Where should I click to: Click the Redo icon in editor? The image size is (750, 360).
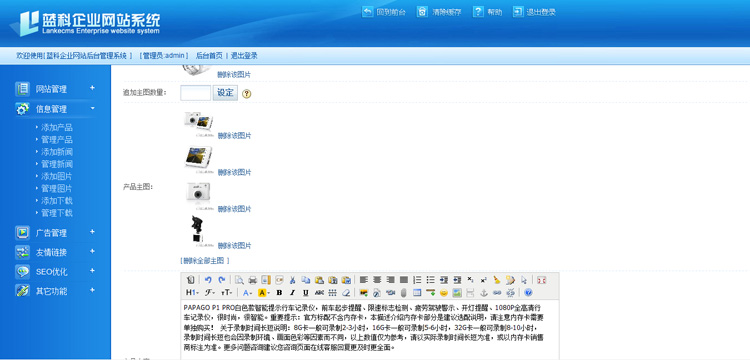click(x=221, y=280)
